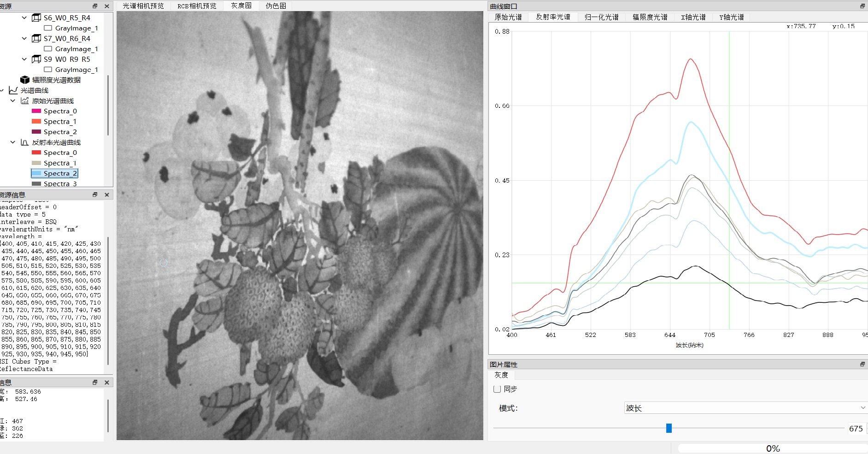Close the 资源信息 panel

click(107, 195)
